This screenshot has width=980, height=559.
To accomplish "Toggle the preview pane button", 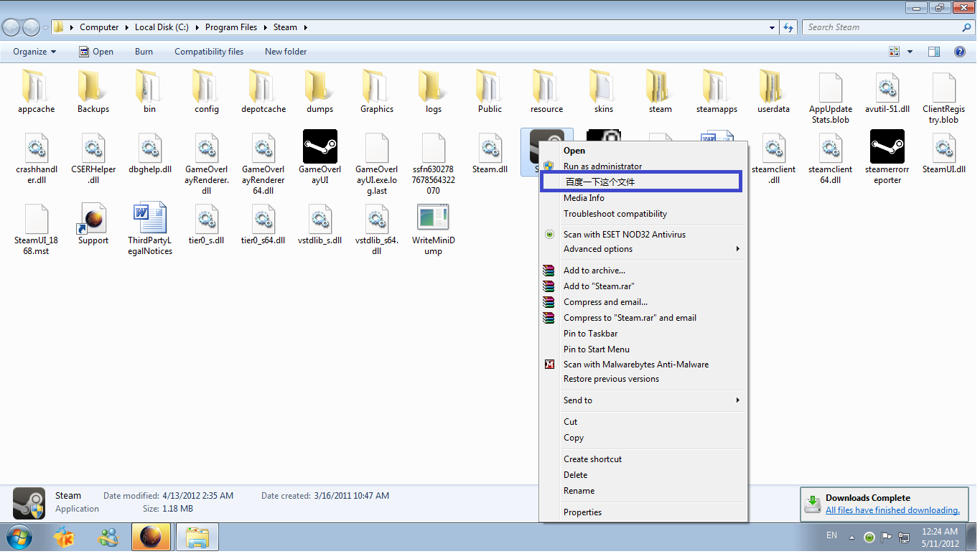I will pos(934,52).
